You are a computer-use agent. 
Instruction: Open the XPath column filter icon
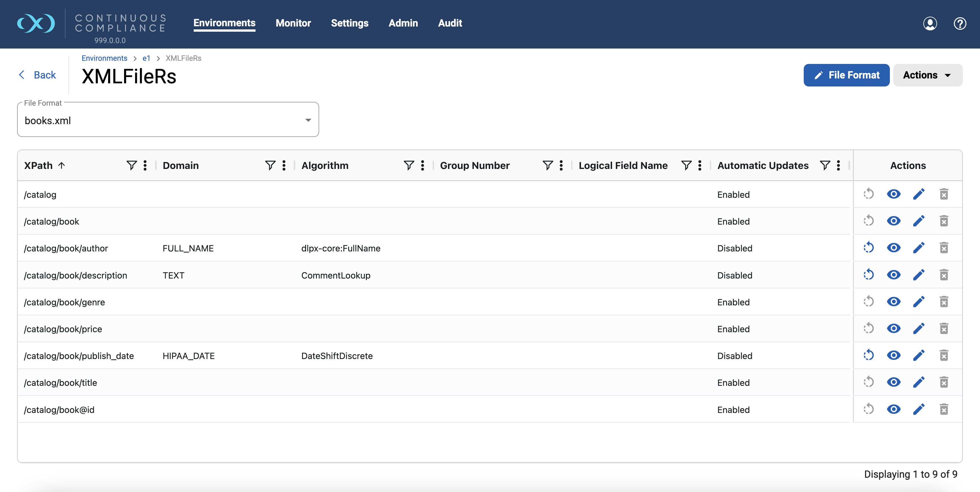(x=131, y=165)
